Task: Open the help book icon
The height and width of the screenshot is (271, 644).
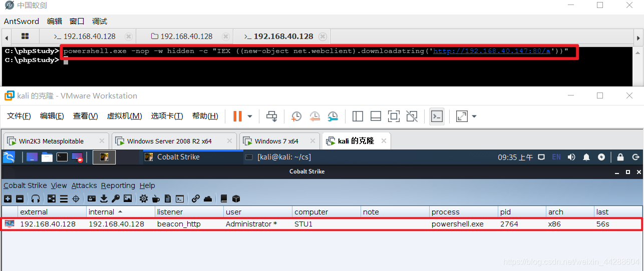Action: point(224,198)
